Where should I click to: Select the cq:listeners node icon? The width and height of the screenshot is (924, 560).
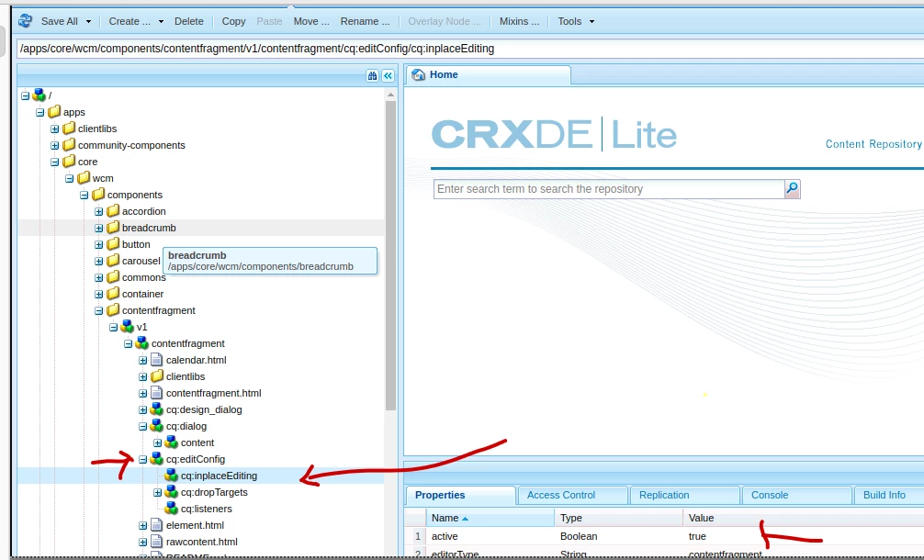(x=172, y=508)
